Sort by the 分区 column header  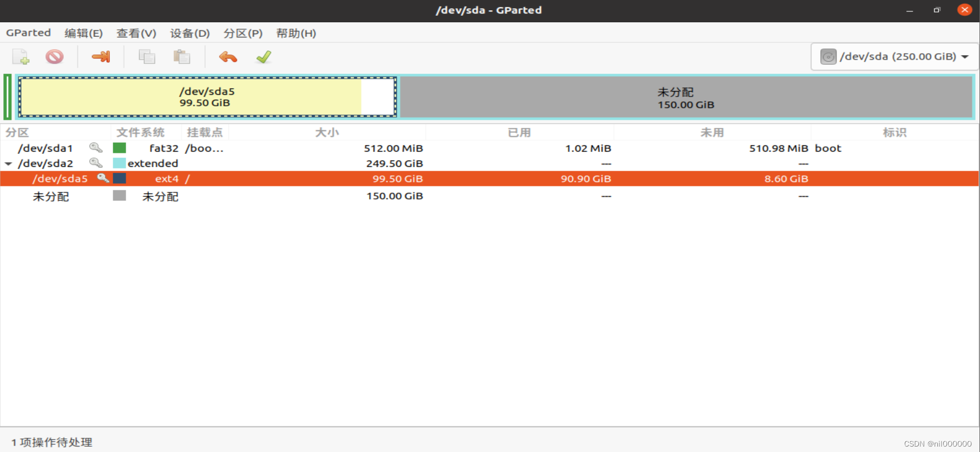pos(56,132)
